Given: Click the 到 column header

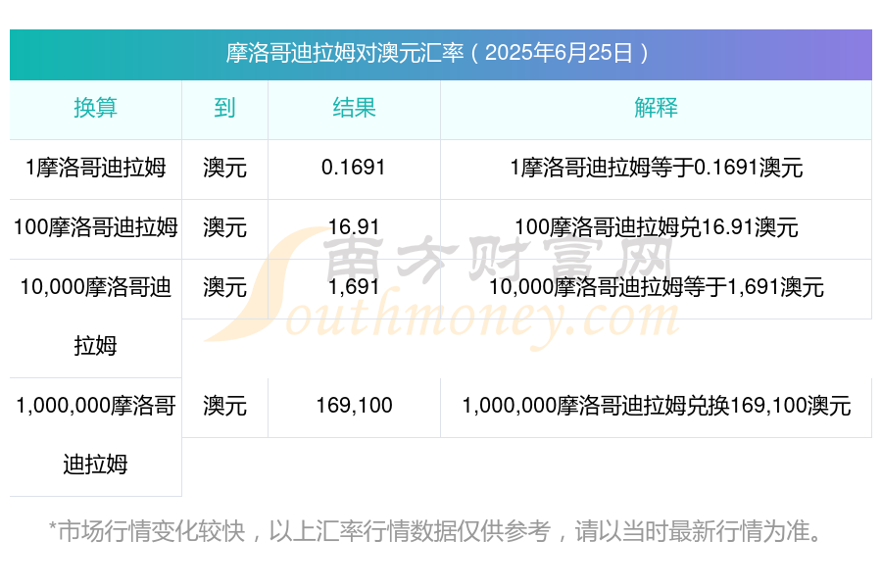Looking at the screenshot, I should [x=224, y=108].
